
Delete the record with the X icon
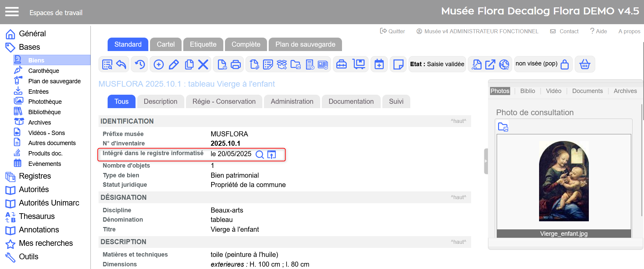tap(203, 64)
